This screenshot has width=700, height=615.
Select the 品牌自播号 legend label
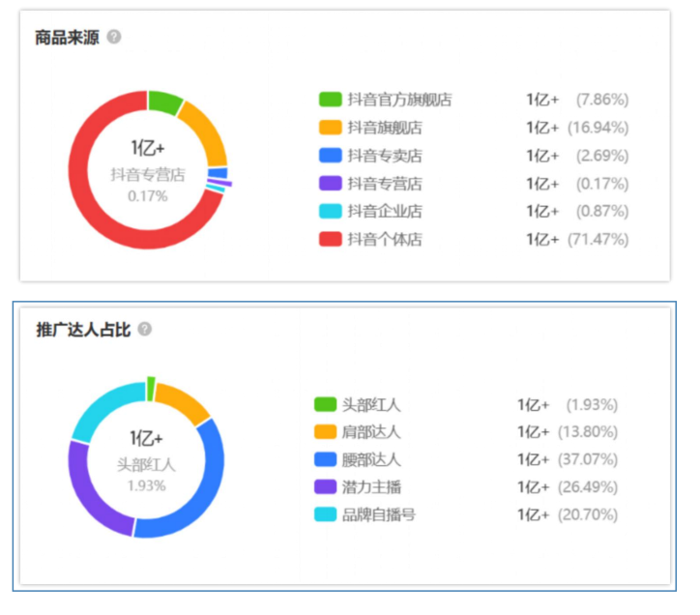click(378, 514)
